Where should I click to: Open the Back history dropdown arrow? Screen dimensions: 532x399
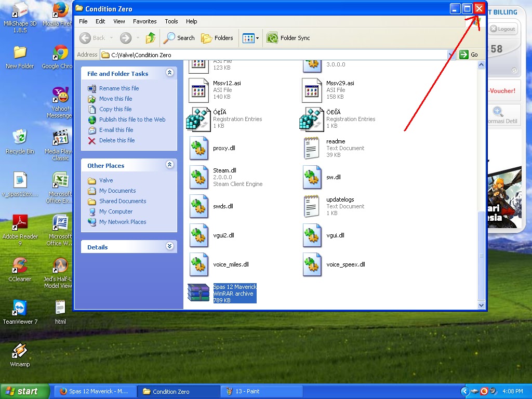tap(111, 38)
